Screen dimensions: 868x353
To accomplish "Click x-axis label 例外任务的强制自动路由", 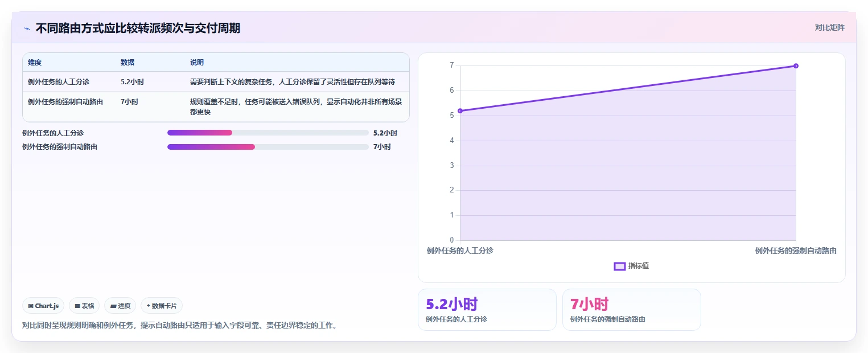I will [796, 251].
